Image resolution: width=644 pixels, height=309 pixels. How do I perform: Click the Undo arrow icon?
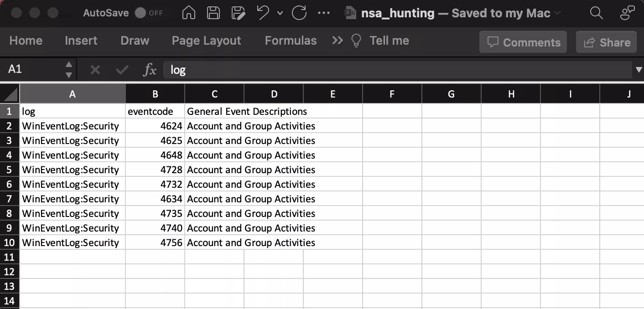(263, 13)
